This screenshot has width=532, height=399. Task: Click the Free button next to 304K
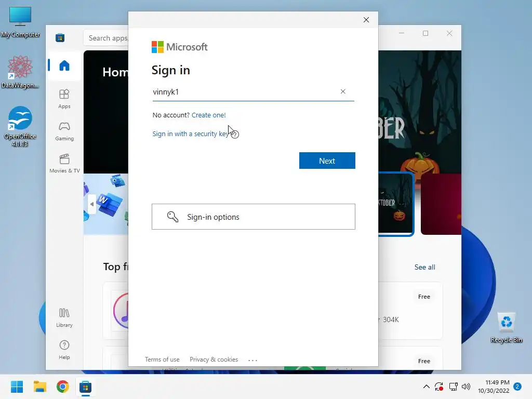pos(424,297)
